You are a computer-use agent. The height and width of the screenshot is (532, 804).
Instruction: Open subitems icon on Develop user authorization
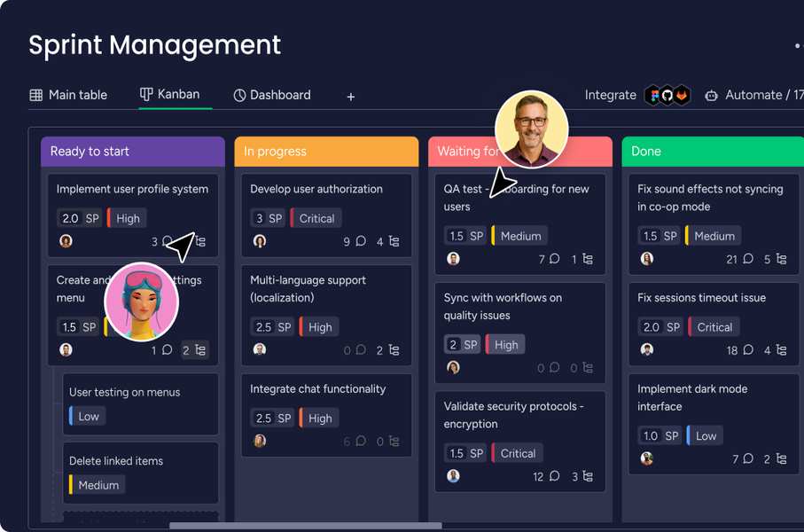(x=394, y=241)
